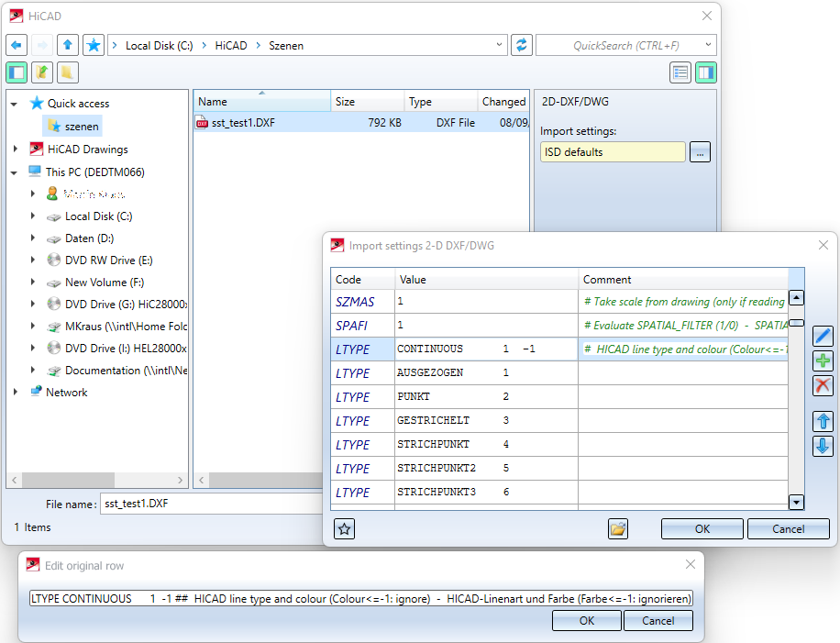Switch to details list view

click(680, 72)
